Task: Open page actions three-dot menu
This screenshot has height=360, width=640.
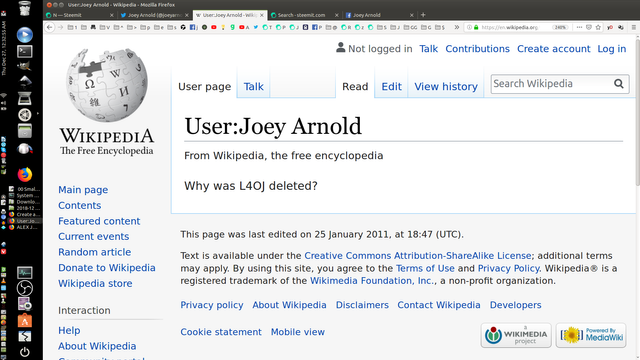Action: (579, 27)
